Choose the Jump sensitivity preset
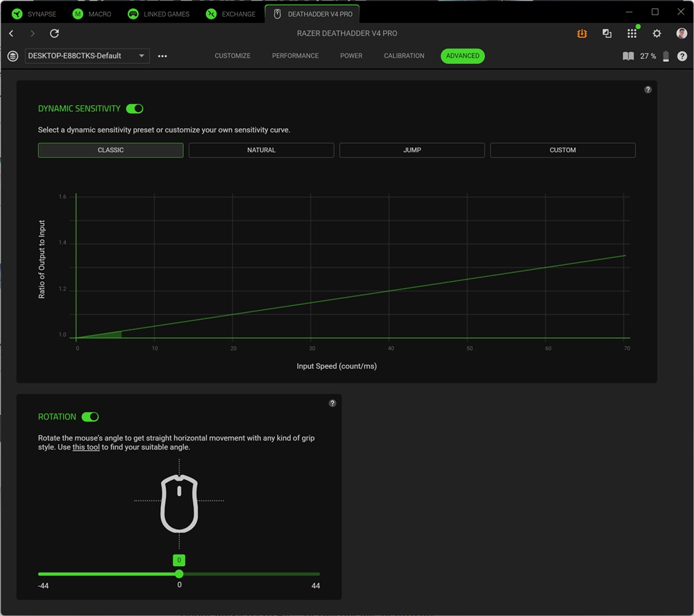This screenshot has width=694, height=616. click(x=412, y=150)
